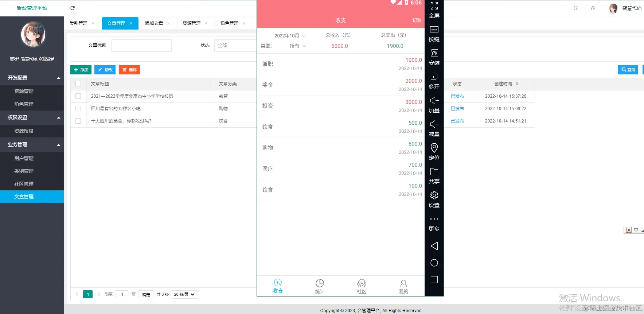Click the 查询 search button
The height and width of the screenshot is (314, 644).
[628, 70]
